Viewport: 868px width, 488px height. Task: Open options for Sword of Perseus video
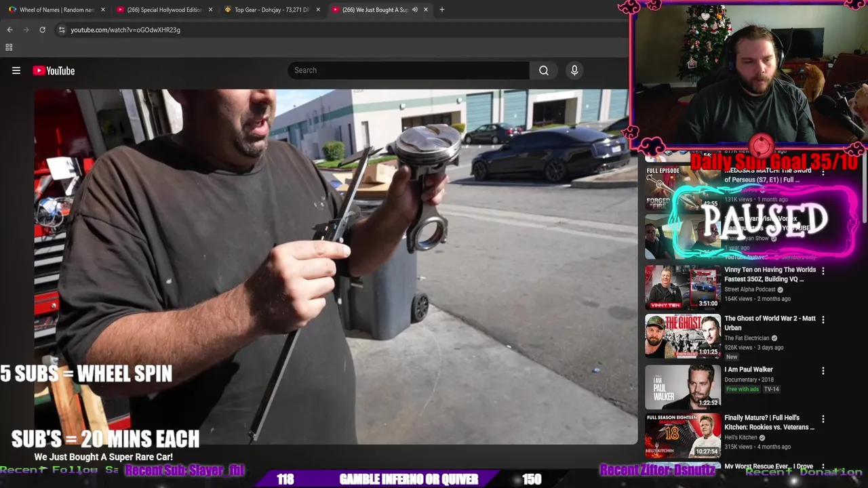pyautogui.click(x=823, y=172)
